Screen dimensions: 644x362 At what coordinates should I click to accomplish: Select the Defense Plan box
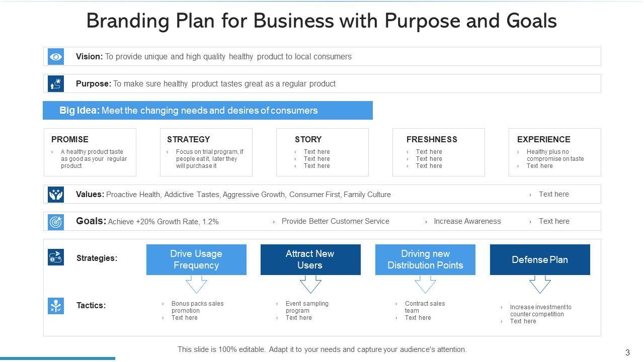[x=540, y=259]
